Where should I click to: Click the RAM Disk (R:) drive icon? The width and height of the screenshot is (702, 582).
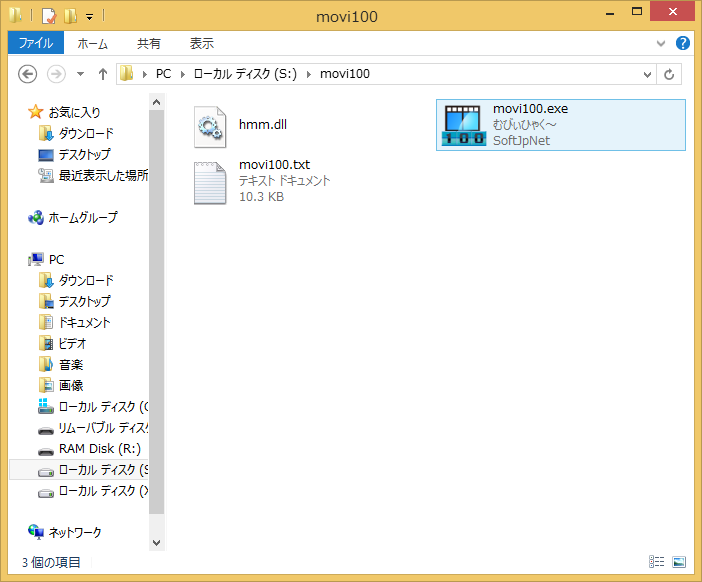point(46,451)
